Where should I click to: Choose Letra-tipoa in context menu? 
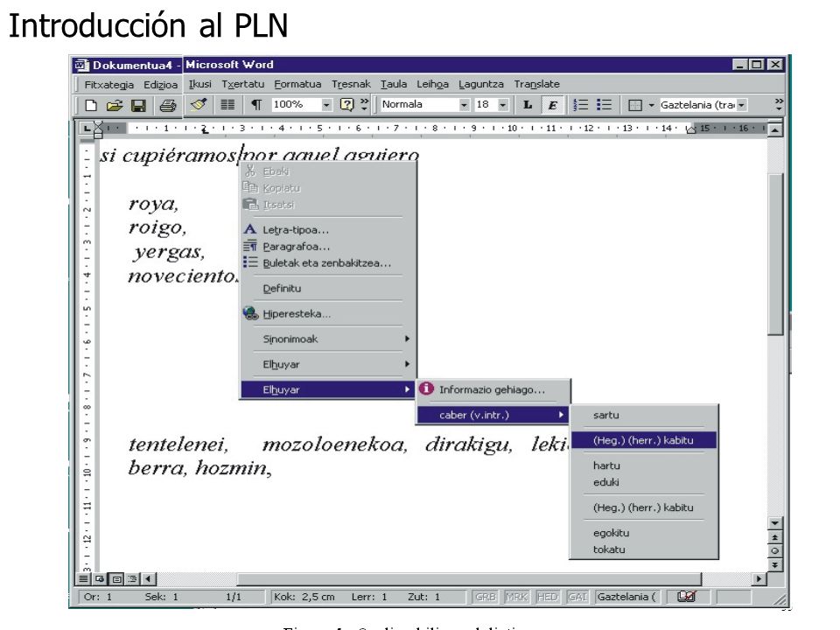click(x=327, y=230)
